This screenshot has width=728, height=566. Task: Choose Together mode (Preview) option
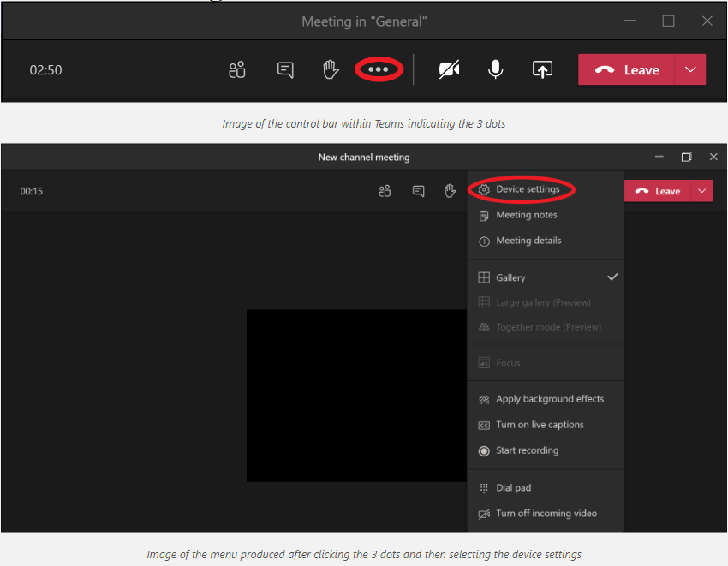pyautogui.click(x=545, y=327)
